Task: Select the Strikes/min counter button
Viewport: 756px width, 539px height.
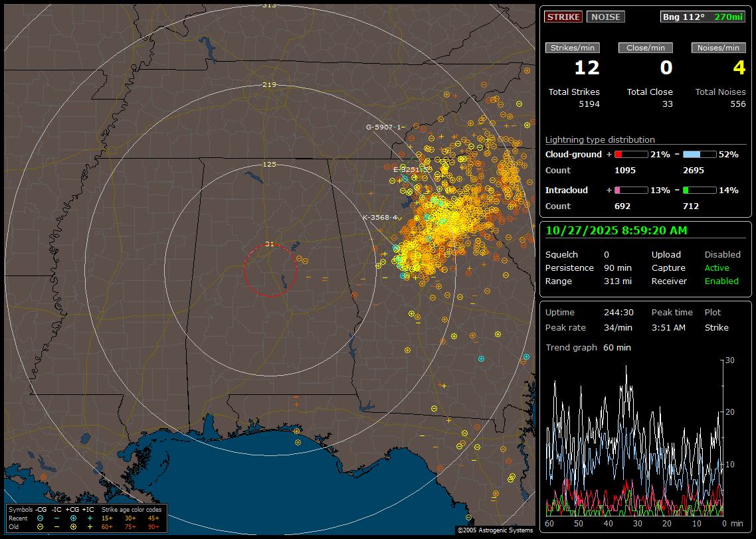Action: point(573,48)
